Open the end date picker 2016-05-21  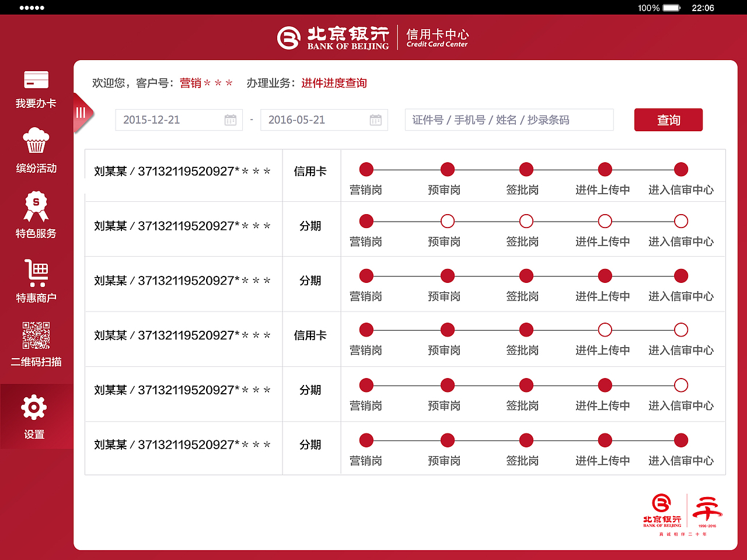(x=324, y=120)
